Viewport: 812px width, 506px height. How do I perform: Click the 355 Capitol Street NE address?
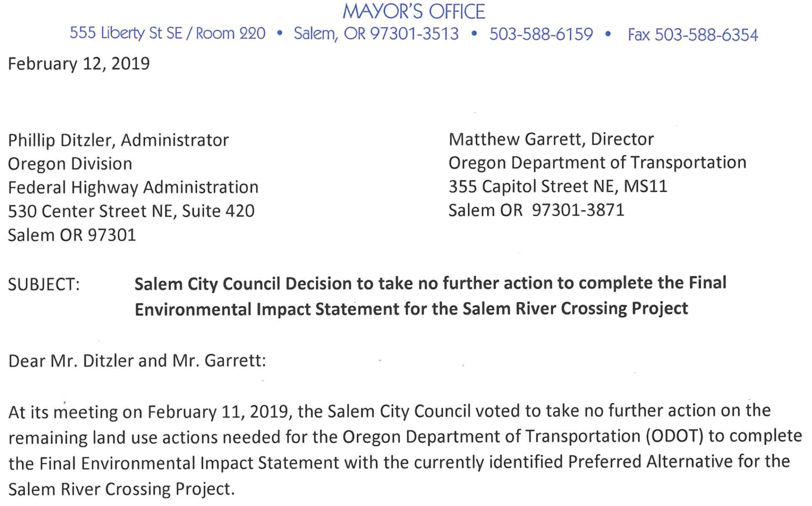(558, 187)
